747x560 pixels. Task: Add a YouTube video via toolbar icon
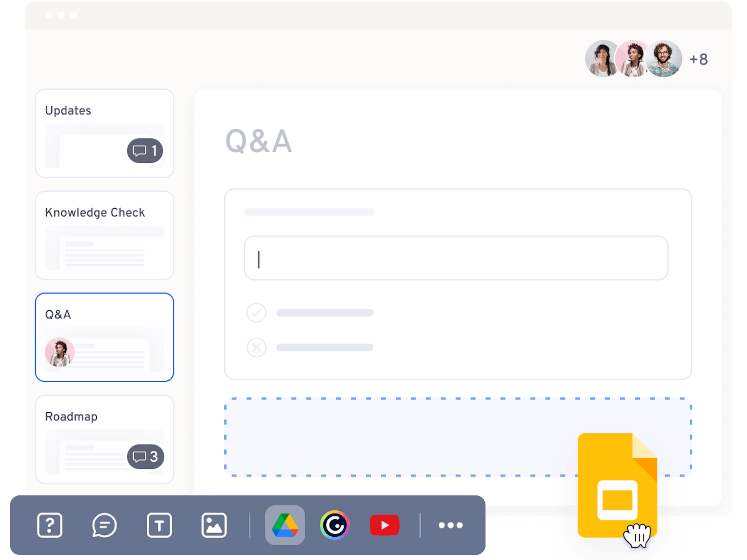click(x=384, y=525)
